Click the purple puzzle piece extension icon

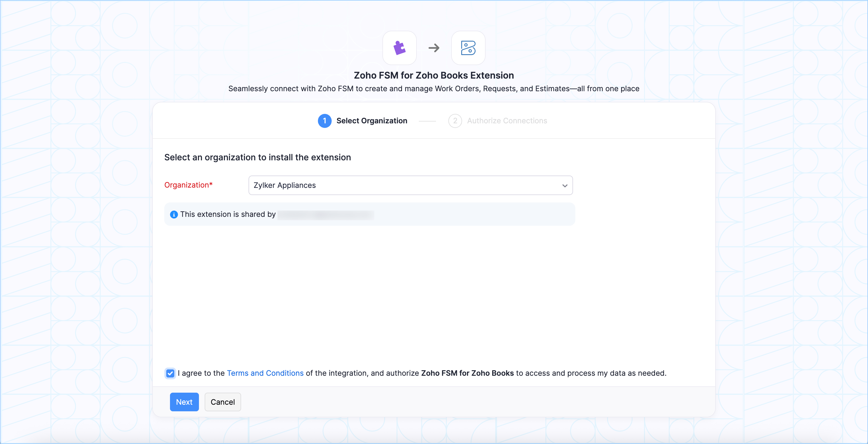[399, 48]
